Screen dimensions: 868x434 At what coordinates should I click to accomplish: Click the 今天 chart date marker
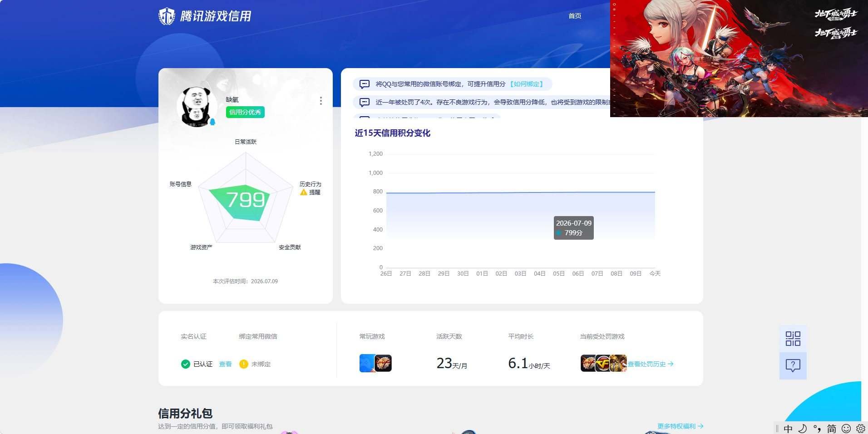[655, 273]
